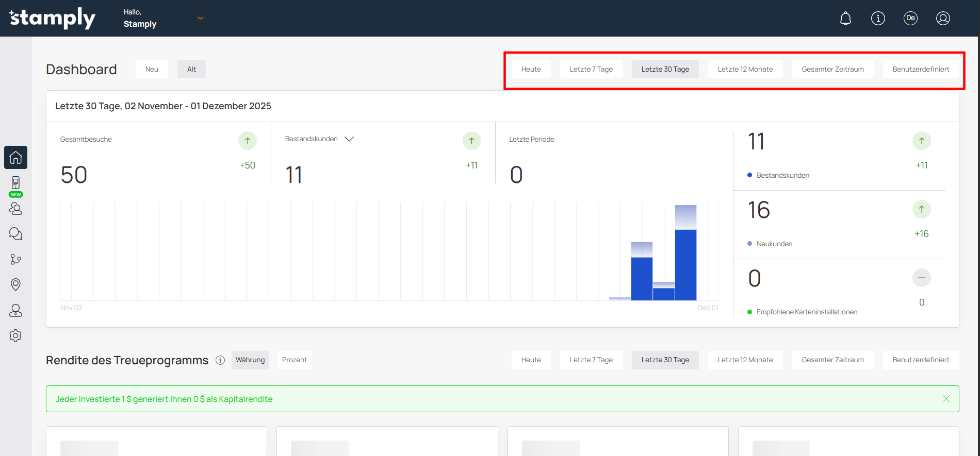Screen dimensions: 980x456
Task: Open the notifications bell
Action: [845, 19]
